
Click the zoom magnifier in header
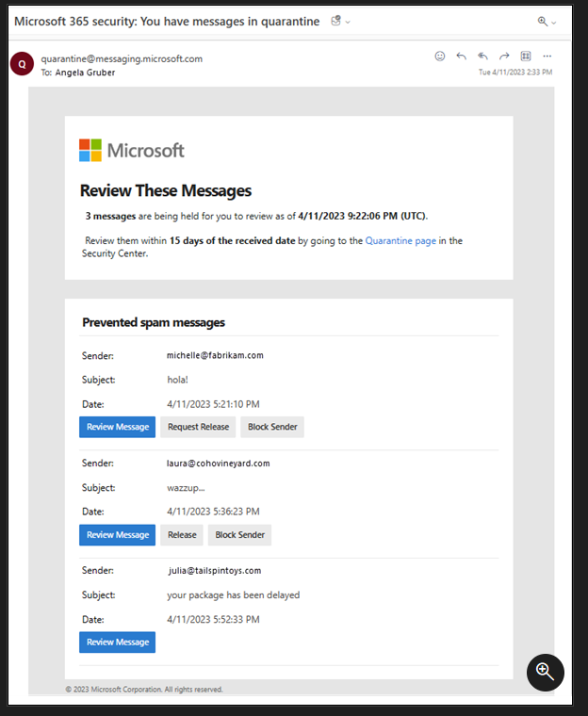point(543,22)
